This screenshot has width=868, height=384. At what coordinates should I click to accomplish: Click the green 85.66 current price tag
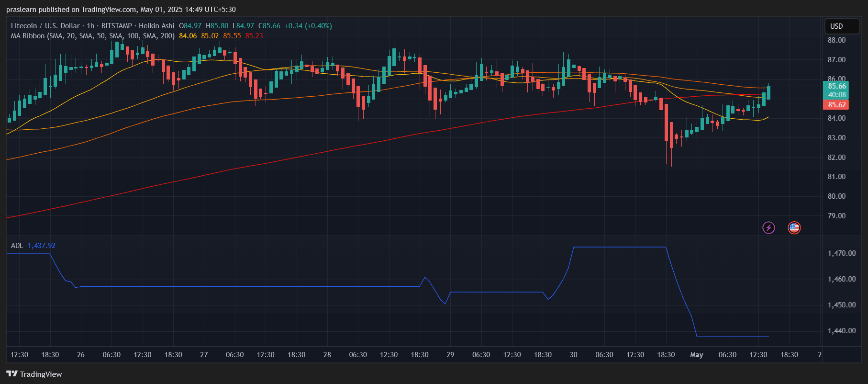tap(836, 86)
